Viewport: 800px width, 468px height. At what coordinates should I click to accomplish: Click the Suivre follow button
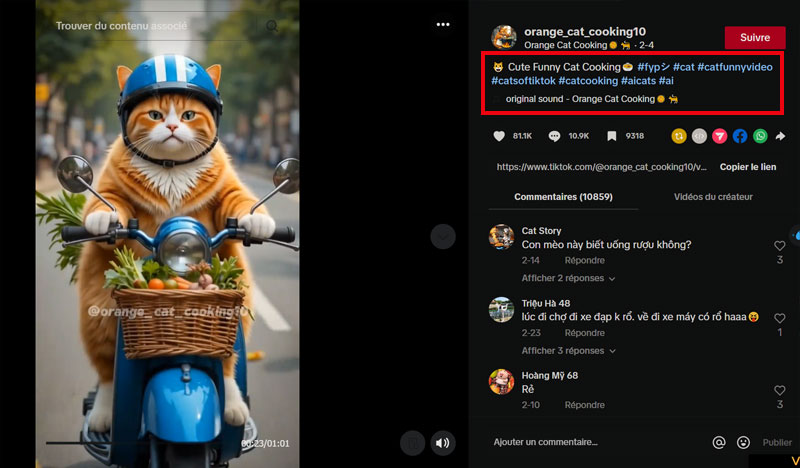click(755, 38)
